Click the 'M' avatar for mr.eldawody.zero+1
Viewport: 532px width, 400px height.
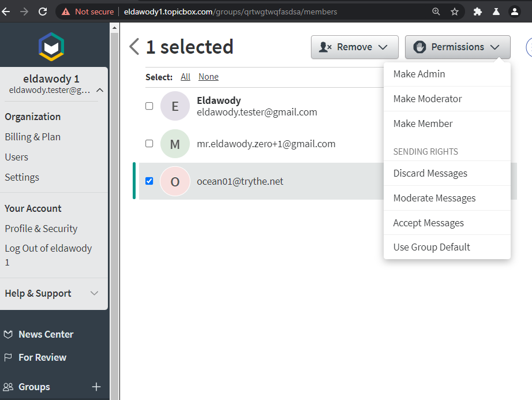click(175, 144)
